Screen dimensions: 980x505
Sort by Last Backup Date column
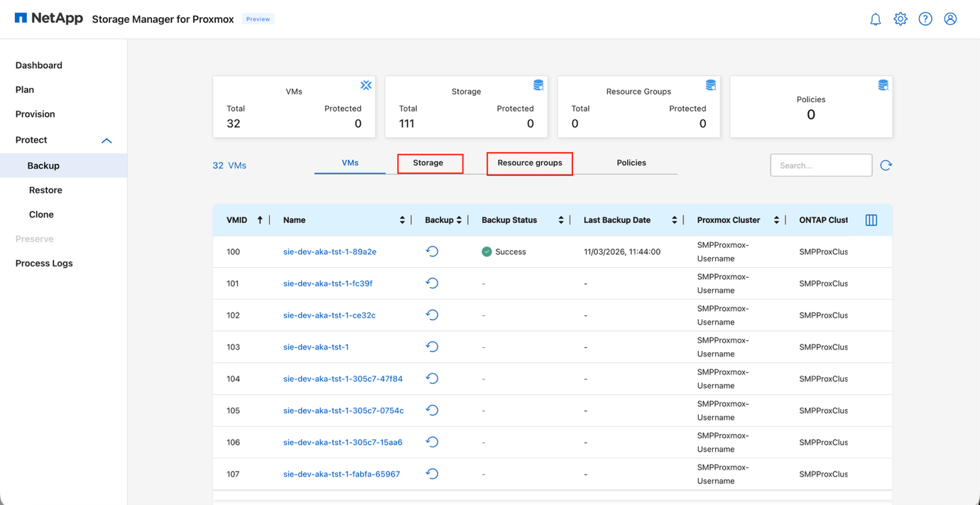[674, 220]
